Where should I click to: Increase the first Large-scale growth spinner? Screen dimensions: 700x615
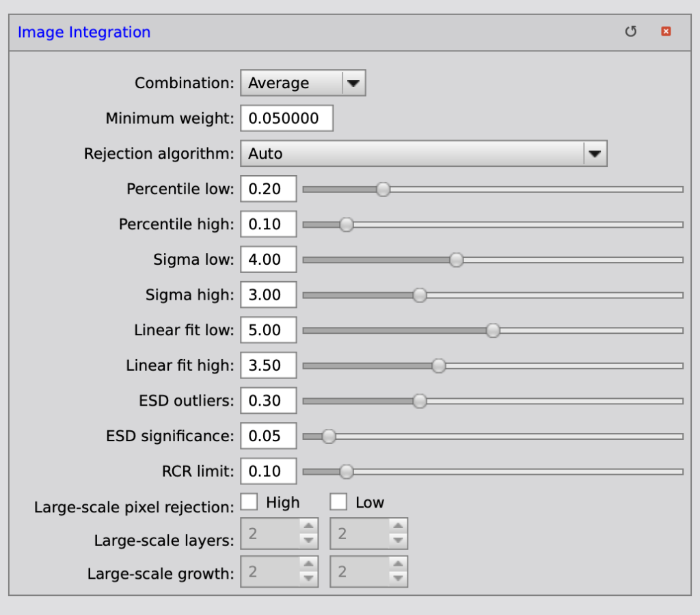[x=309, y=564]
